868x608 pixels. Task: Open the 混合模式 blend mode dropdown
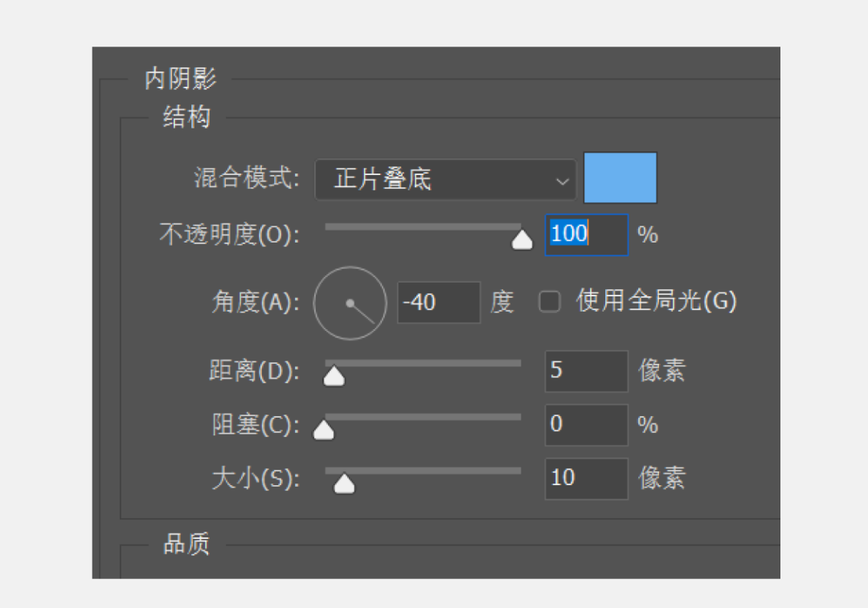point(445,180)
